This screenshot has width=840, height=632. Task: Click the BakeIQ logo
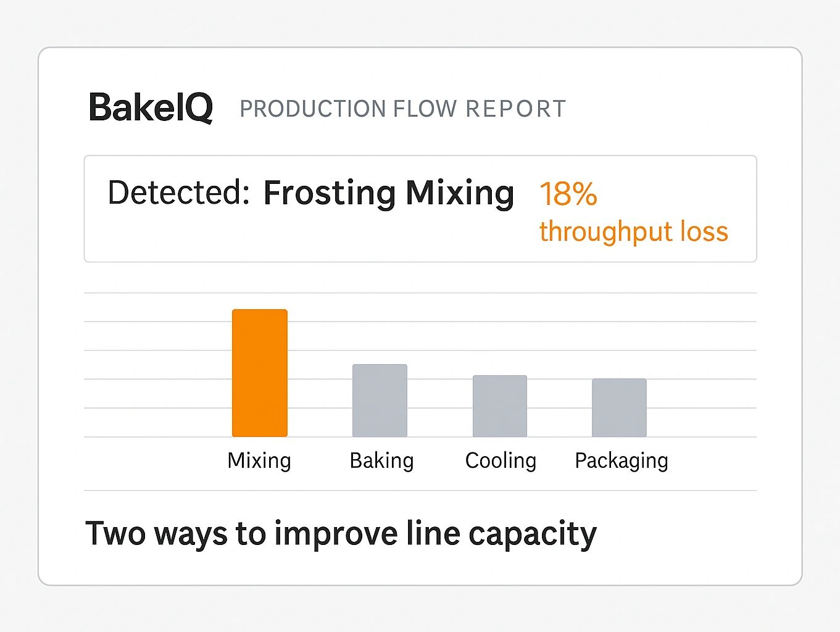click(151, 108)
